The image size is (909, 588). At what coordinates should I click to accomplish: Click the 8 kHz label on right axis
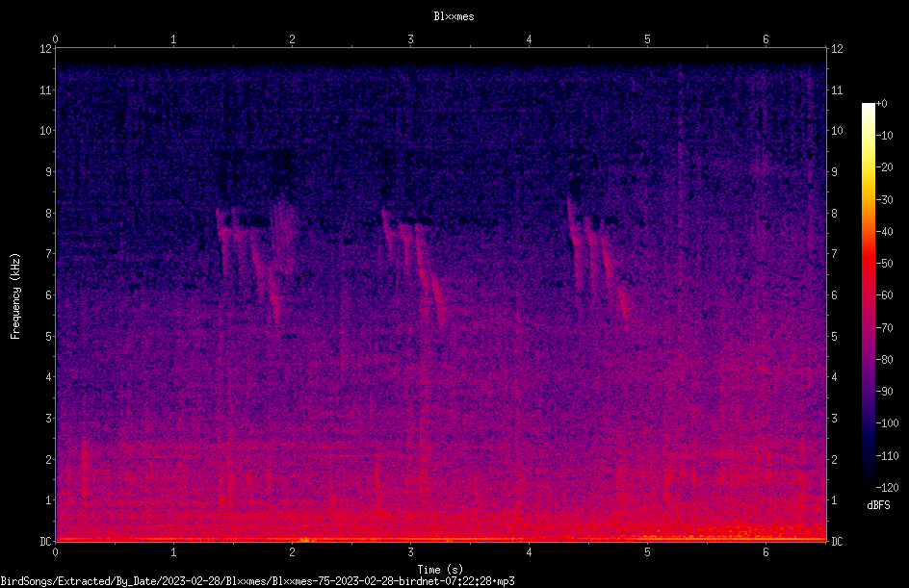[x=834, y=214]
